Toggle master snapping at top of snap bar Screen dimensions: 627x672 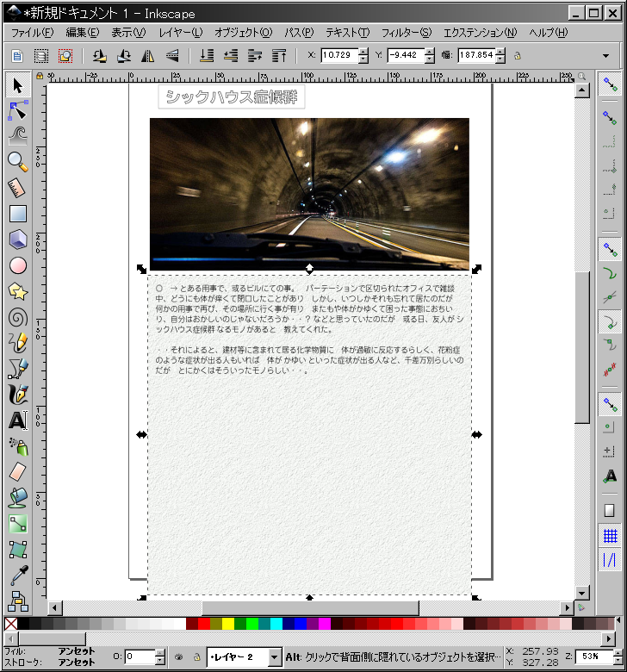pyautogui.click(x=610, y=84)
